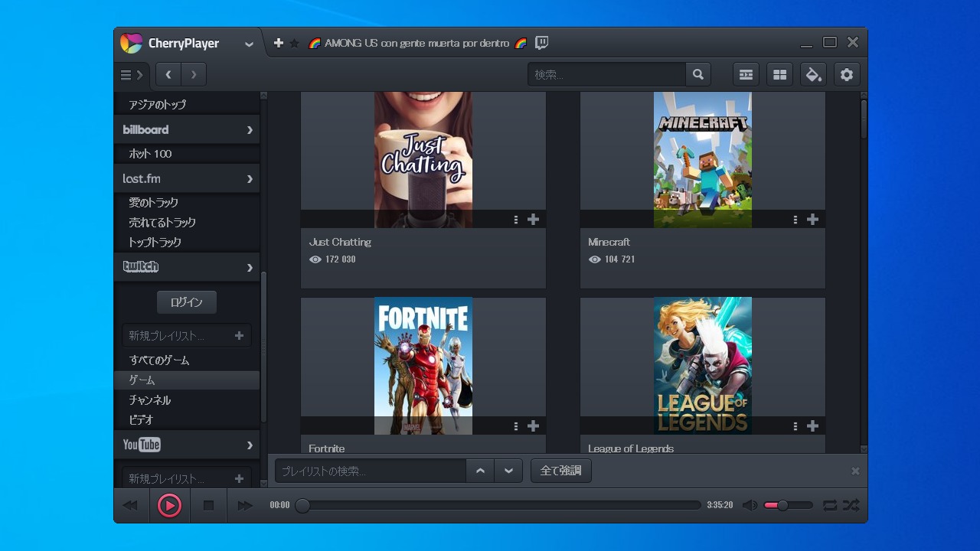Click the Minecraft title text
980x551 pixels.
tap(609, 243)
